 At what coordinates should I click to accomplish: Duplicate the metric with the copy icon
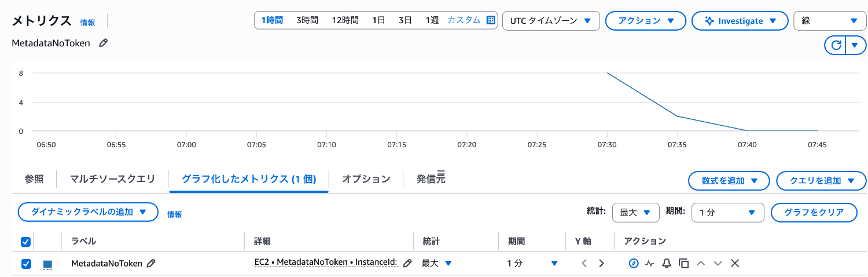tap(683, 263)
